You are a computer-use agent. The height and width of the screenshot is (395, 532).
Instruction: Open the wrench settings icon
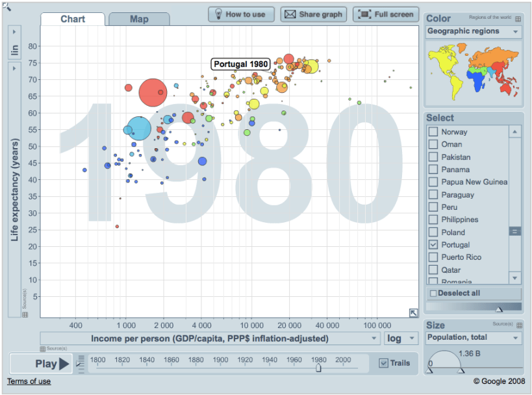coord(5,6)
